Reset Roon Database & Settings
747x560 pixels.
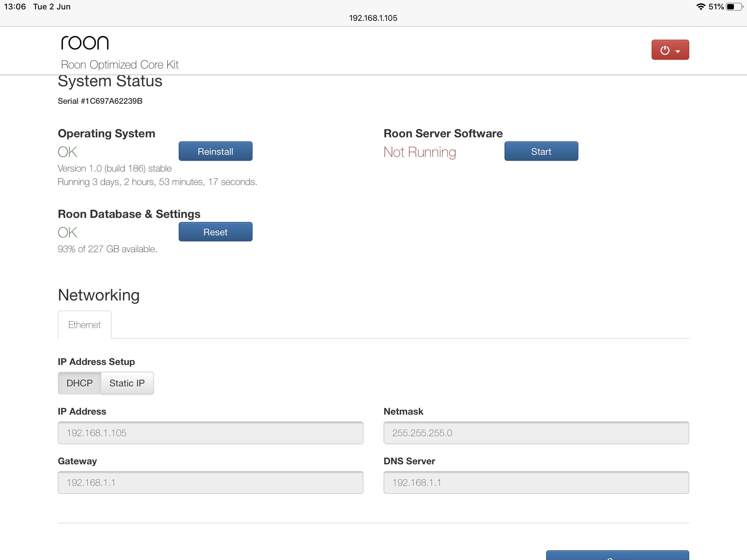point(215,232)
